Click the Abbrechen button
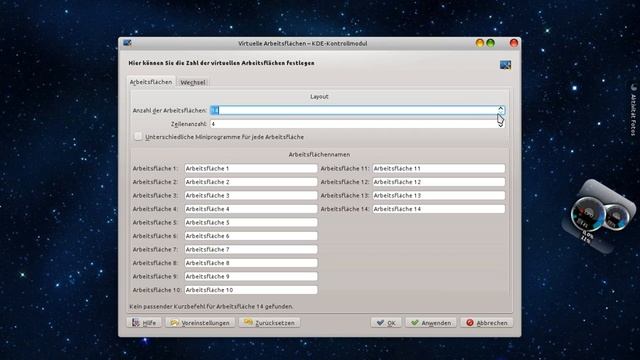The image size is (640, 360). [487, 322]
